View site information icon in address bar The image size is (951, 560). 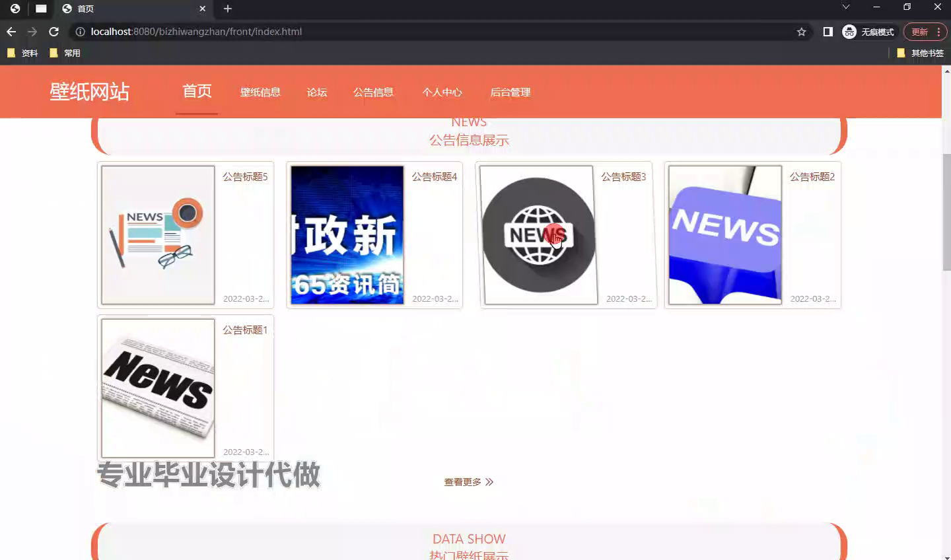[x=80, y=32]
